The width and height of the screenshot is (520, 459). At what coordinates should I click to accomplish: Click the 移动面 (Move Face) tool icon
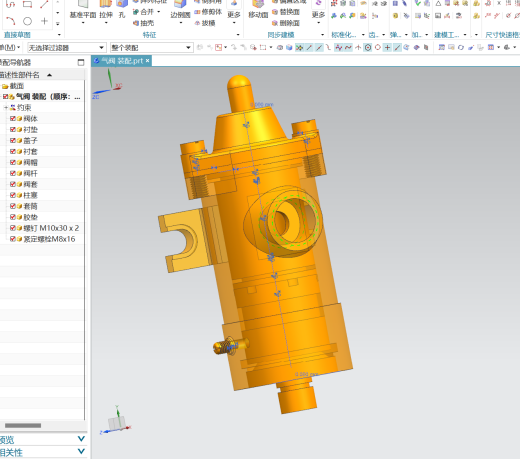(258, 4)
